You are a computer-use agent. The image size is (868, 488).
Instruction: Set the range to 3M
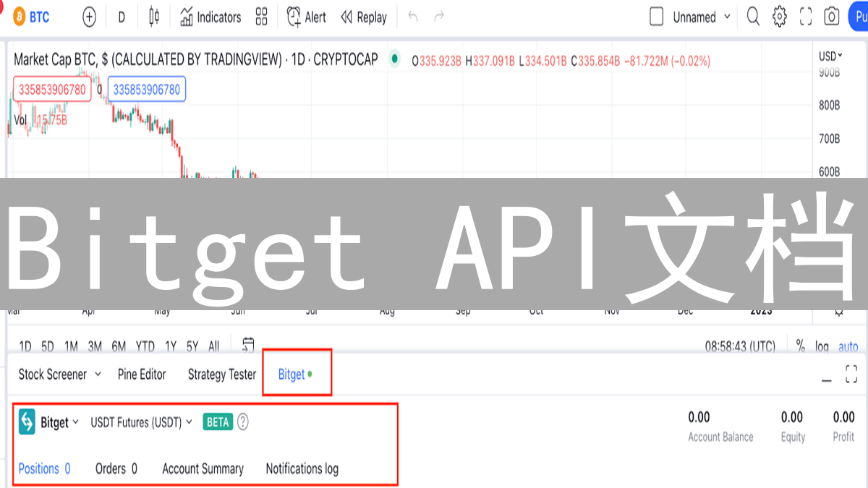tap(95, 346)
